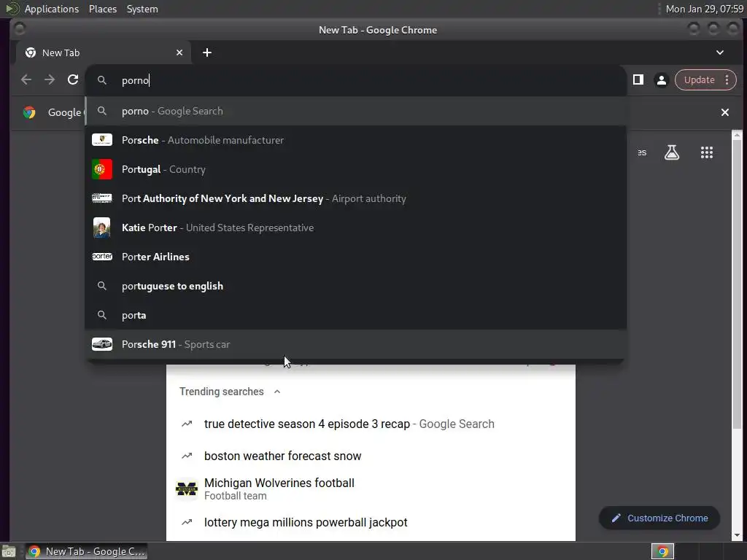The height and width of the screenshot is (560, 747).
Task: Click the browser back arrow
Action: pos(26,79)
